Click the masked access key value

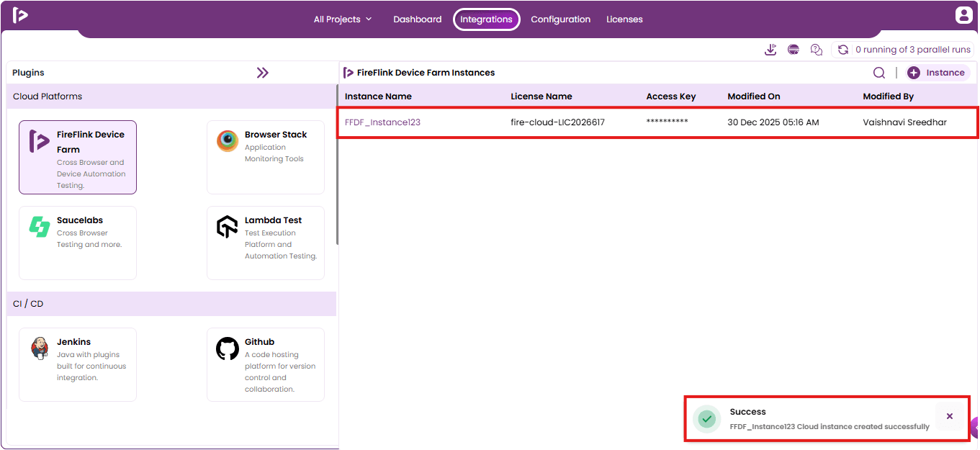tap(667, 122)
